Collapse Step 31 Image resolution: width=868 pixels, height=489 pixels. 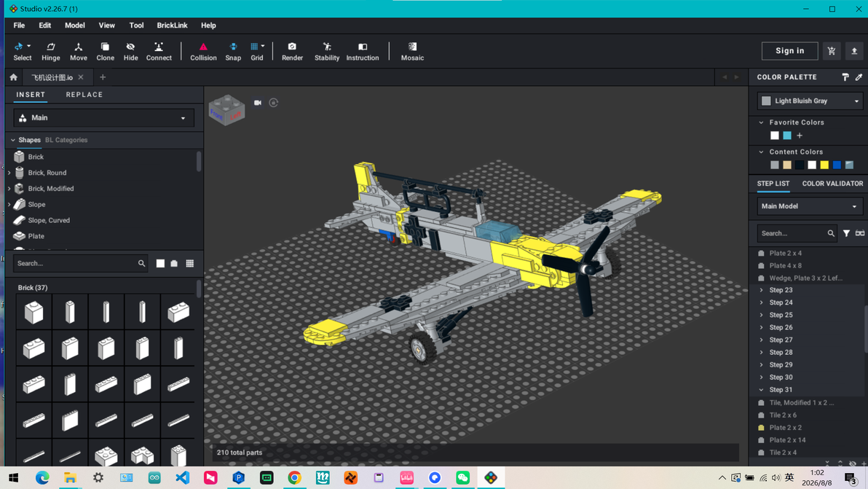click(761, 390)
